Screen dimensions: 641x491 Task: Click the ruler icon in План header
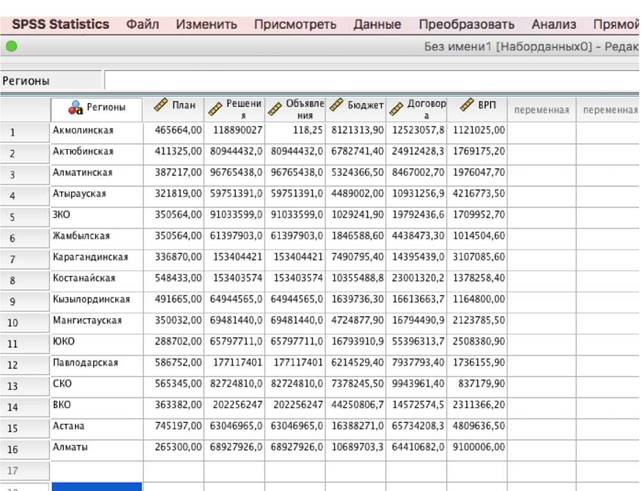161,105
